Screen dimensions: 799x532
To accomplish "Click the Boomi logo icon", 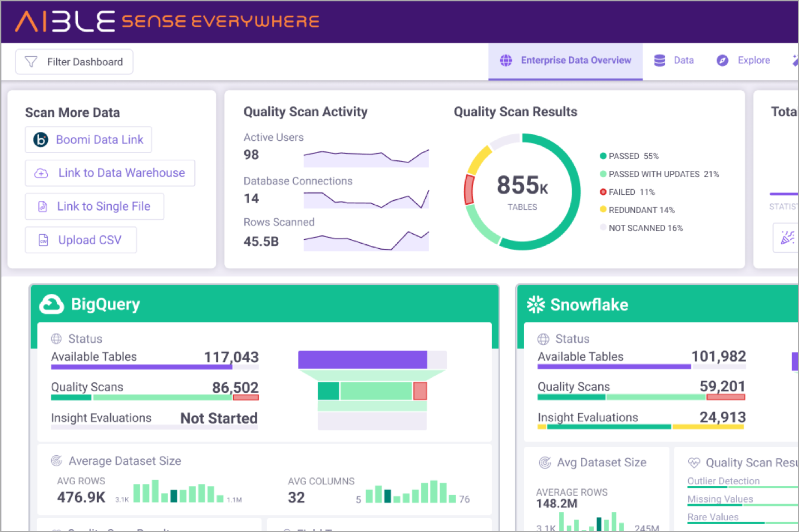I will (41, 140).
